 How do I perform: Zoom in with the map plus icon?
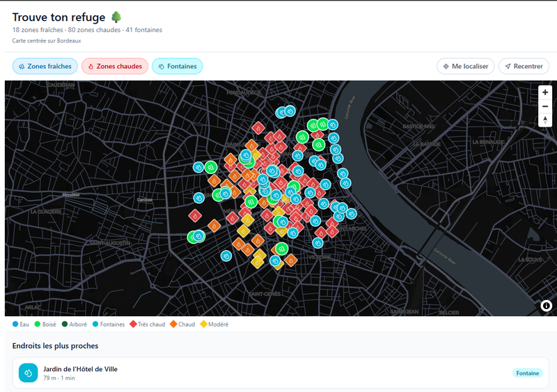click(545, 93)
